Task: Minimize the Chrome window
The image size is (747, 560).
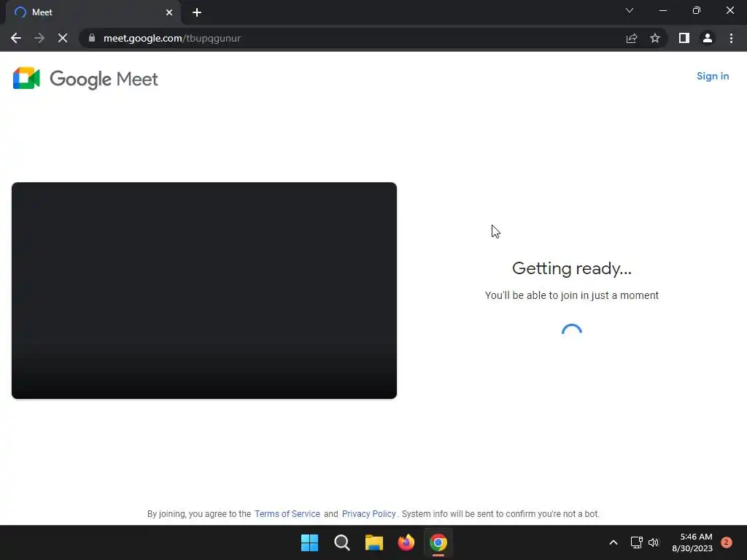Action: tap(663, 10)
